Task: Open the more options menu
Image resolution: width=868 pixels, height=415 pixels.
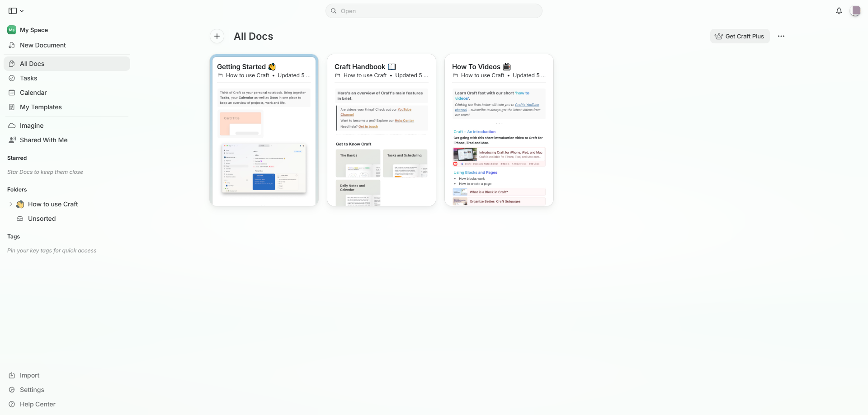Action: pos(781,36)
